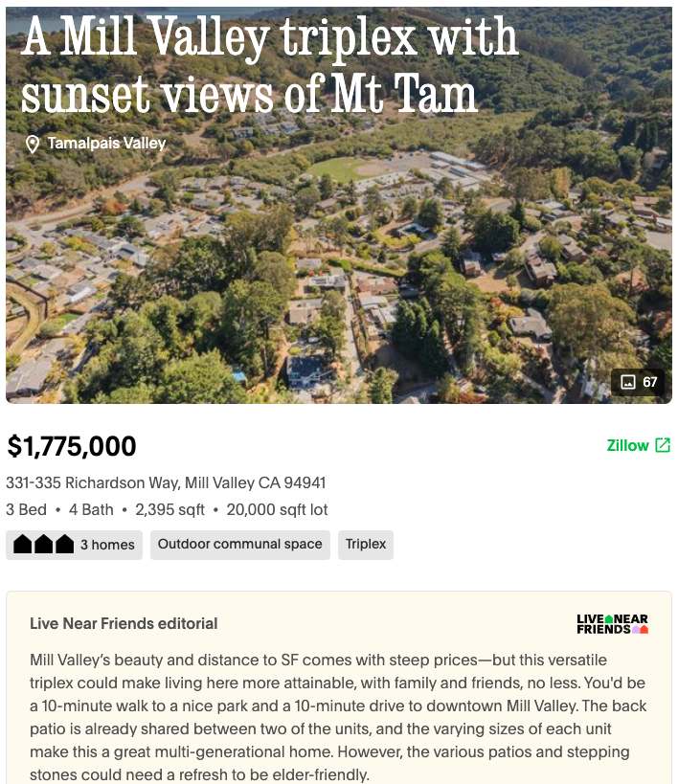Open the photo gallery image icon

click(628, 382)
